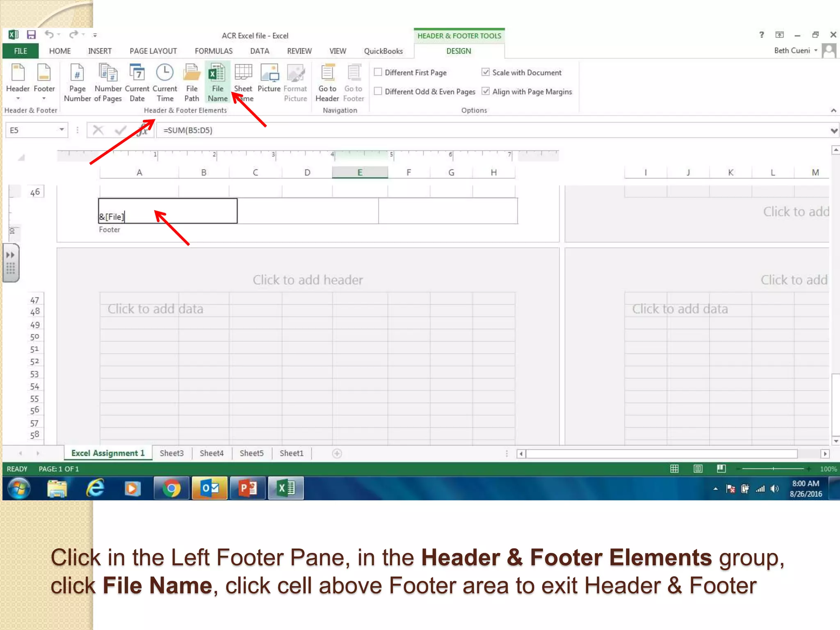Open Google Chrome from the taskbar
840x630 pixels.
click(171, 488)
